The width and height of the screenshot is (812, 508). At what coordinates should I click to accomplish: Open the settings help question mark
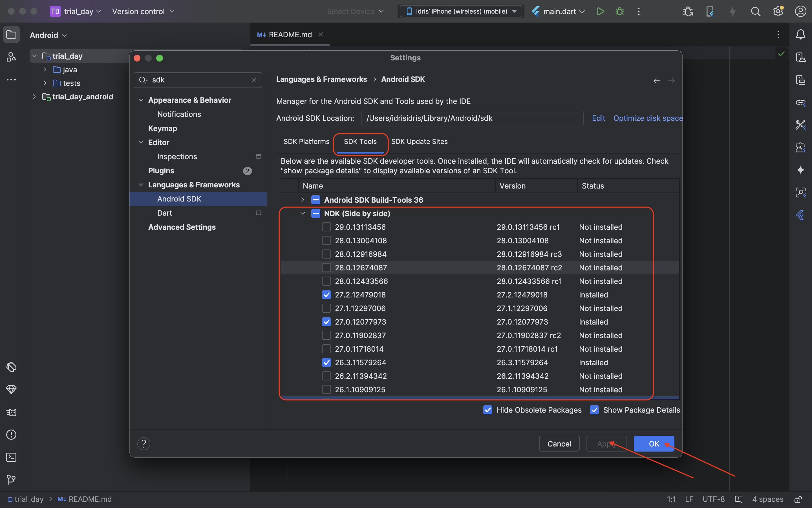click(x=144, y=443)
